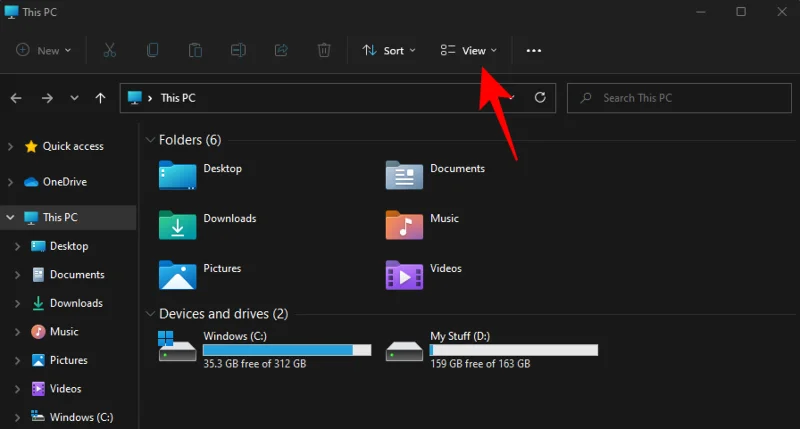Expand the sidebar Videos chevron
This screenshot has height=429, width=800.
pos(17,389)
